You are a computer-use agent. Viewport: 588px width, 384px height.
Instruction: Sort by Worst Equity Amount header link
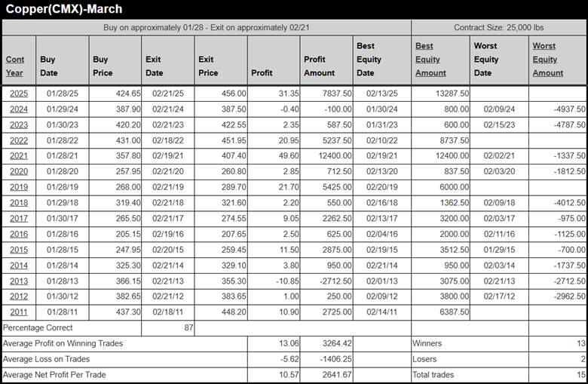click(x=548, y=60)
